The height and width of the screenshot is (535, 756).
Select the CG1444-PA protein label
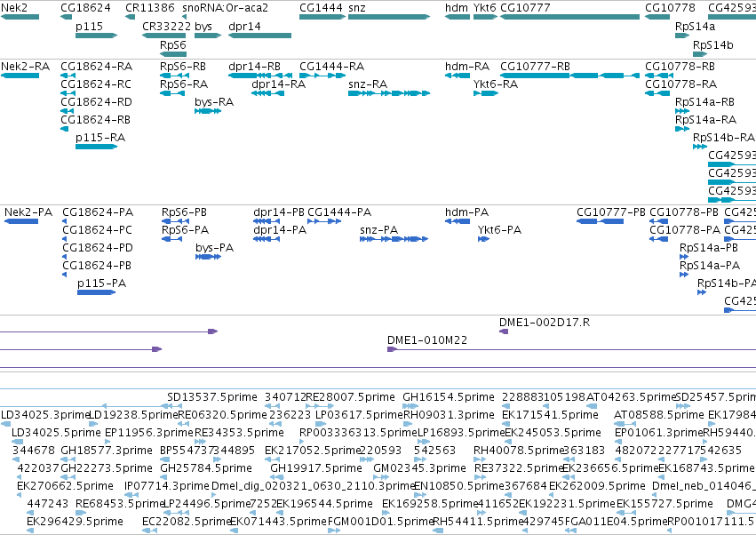tap(339, 212)
